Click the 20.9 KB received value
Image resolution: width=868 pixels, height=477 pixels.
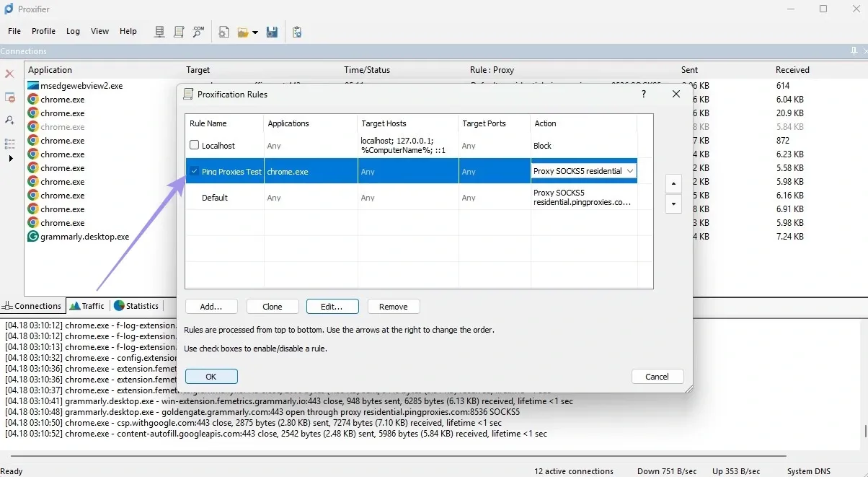[790, 113]
